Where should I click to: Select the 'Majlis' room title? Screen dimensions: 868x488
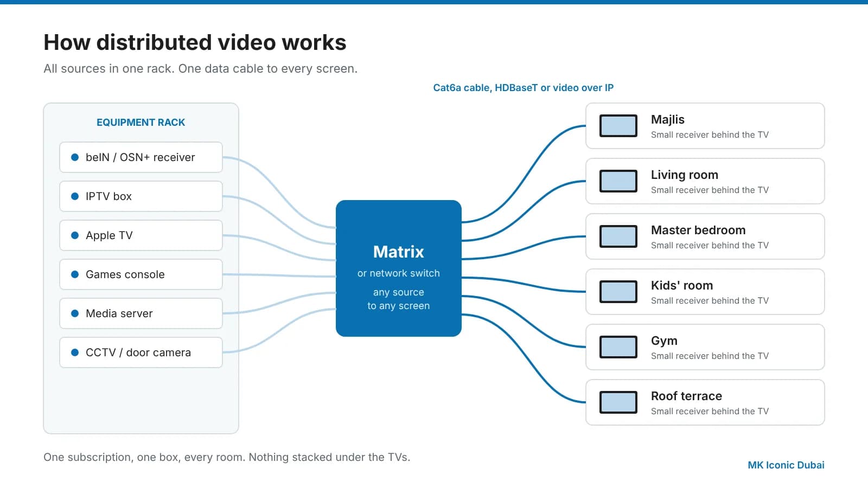coord(668,120)
